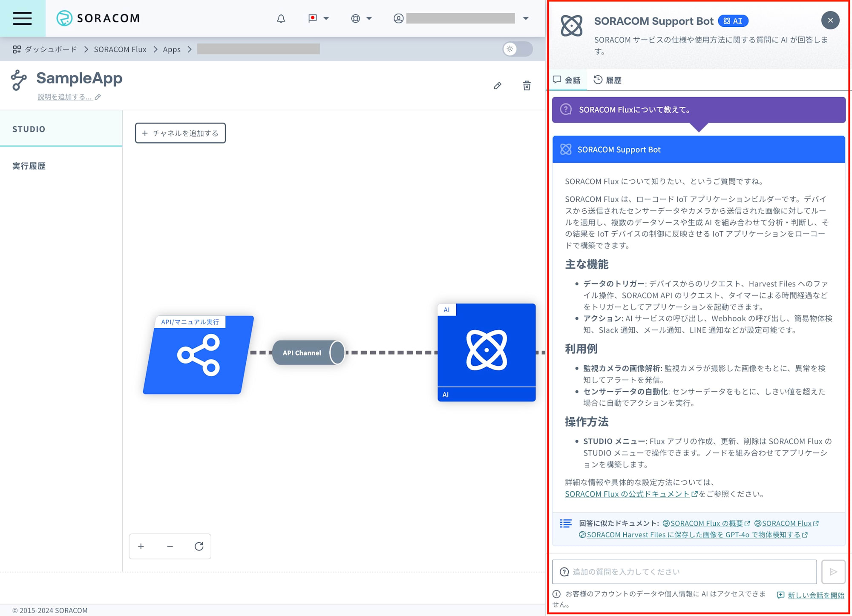Viewport: 852px width, 616px height.
Task: Go to Apps breadcrumb
Action: click(172, 49)
